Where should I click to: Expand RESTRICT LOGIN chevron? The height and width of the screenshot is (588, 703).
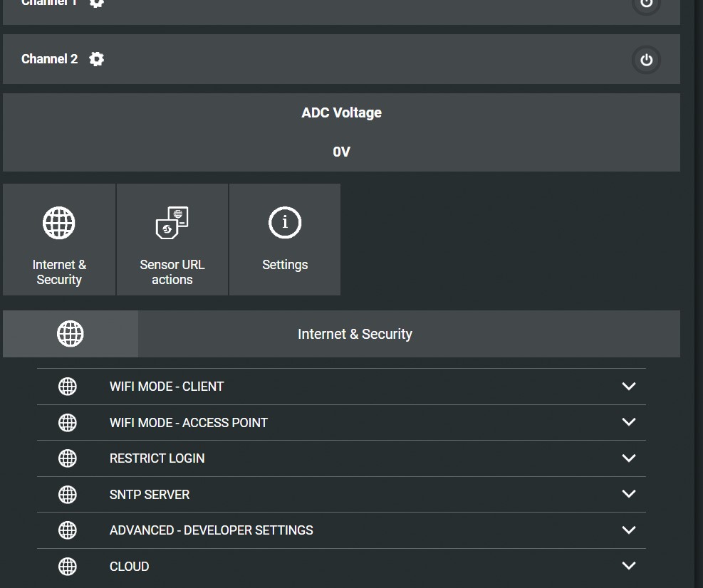[x=629, y=458]
